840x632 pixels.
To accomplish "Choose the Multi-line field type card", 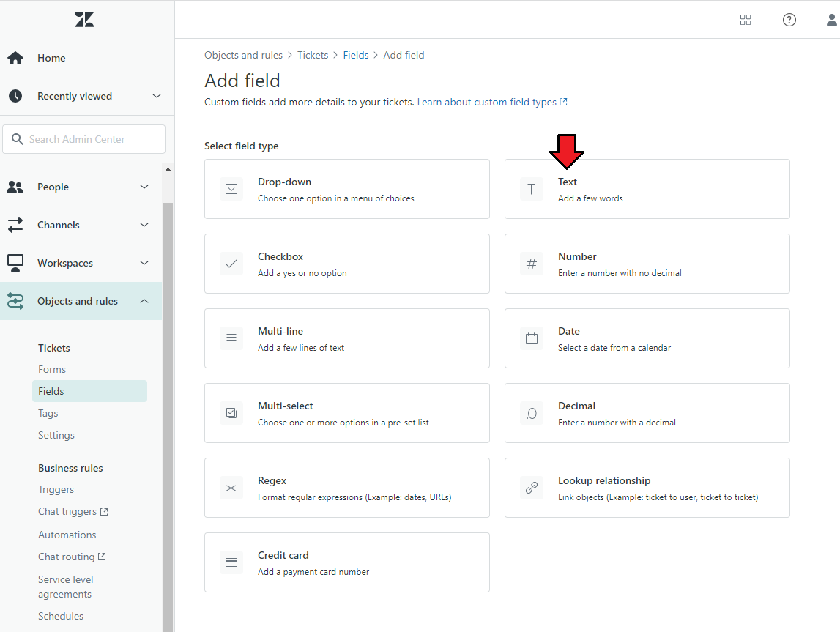I will [346, 338].
